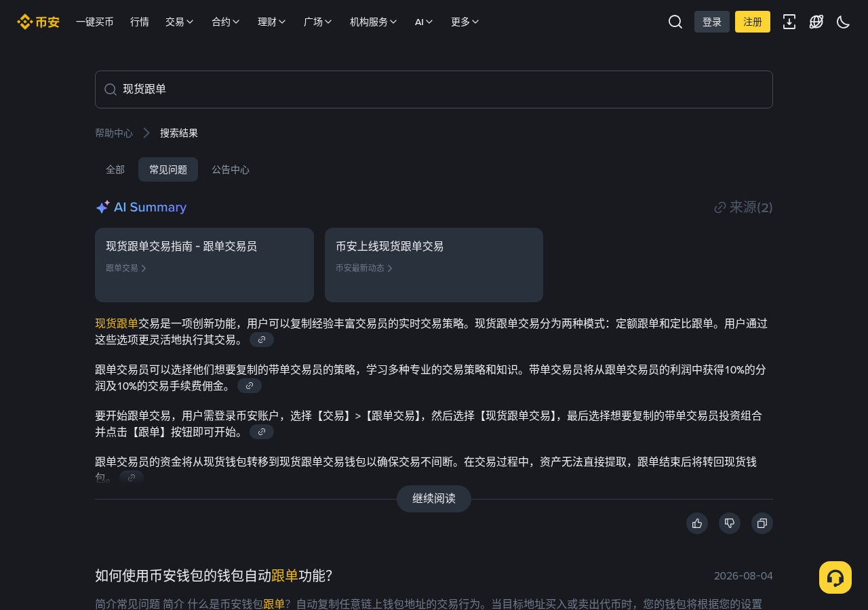Focus the 现货跟单 search field
The width and height of the screenshot is (868, 610).
(x=434, y=89)
